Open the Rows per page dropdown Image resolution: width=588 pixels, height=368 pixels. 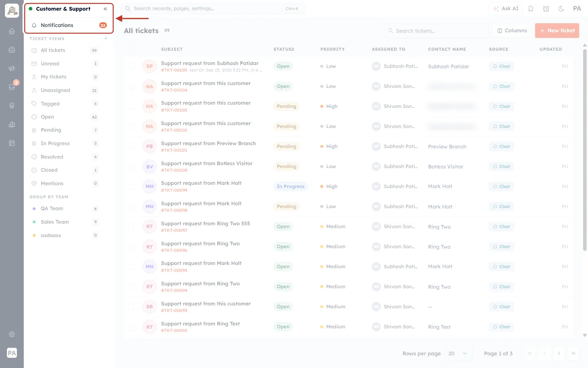pyautogui.click(x=458, y=353)
